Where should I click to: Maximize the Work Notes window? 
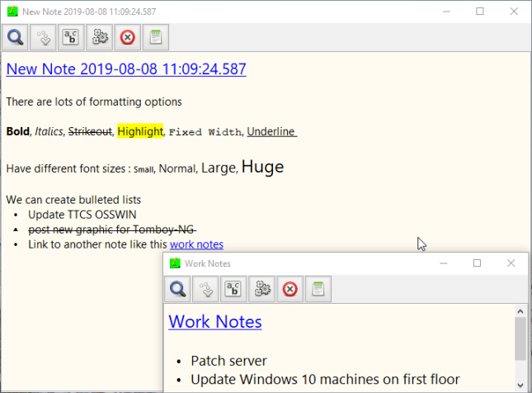[x=477, y=263]
